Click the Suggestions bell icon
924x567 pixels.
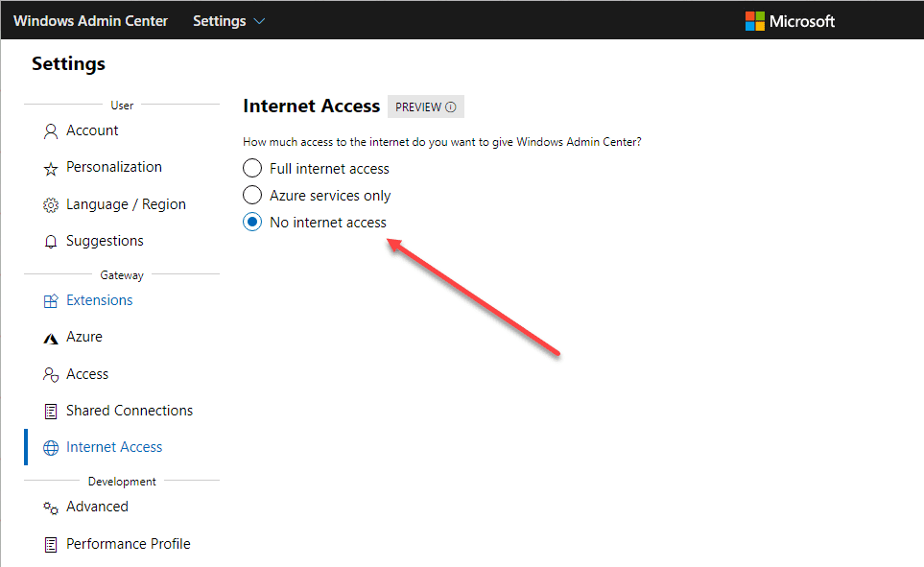[51, 242]
